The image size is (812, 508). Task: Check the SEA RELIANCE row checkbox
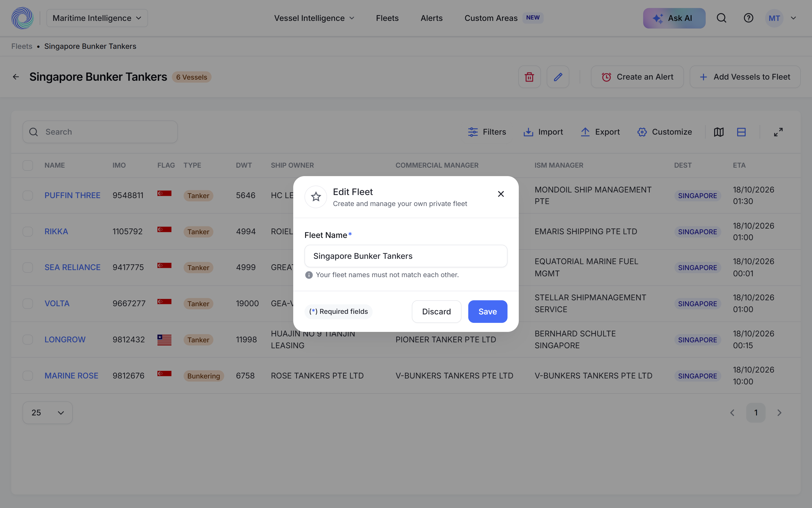click(28, 268)
